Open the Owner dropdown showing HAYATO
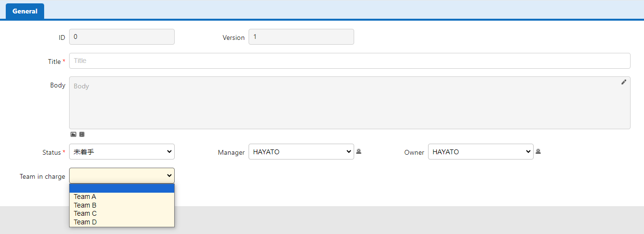The width and height of the screenshot is (644, 234). (x=481, y=152)
